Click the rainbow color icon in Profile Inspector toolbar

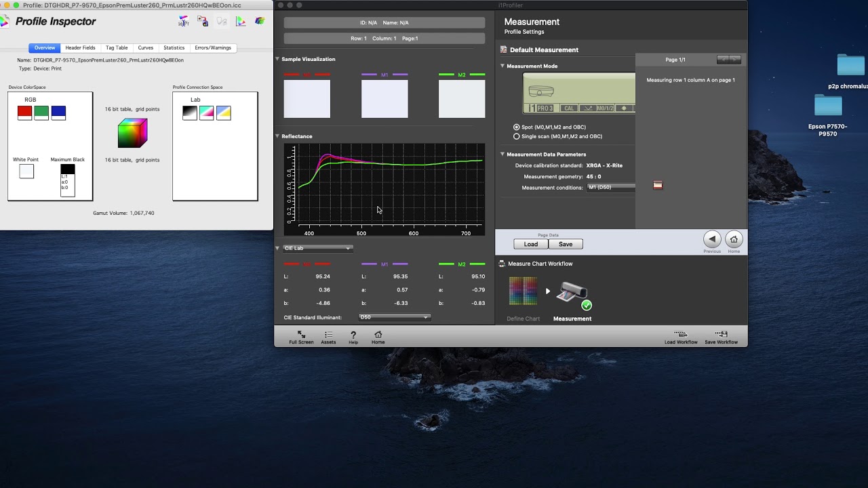pos(260,22)
